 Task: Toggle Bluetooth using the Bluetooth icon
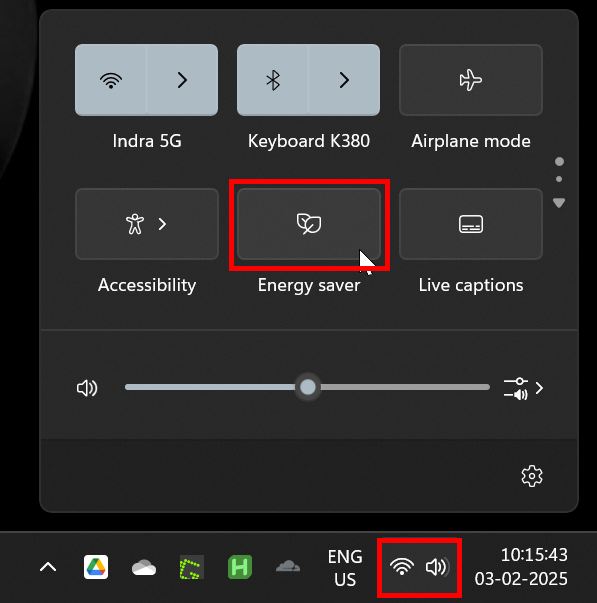click(x=273, y=80)
